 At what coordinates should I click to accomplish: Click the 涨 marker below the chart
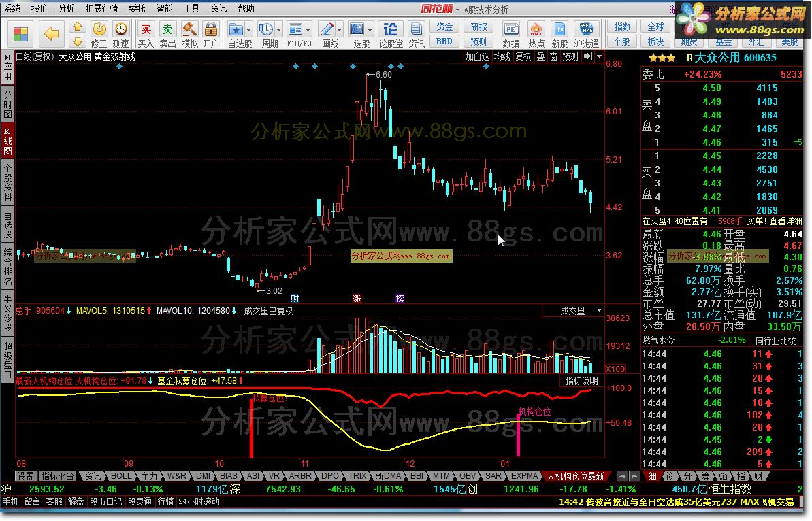coord(357,299)
